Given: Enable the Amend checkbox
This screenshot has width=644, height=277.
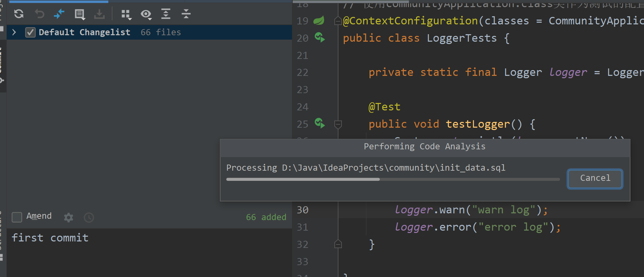Looking at the screenshot, I should coord(17,217).
